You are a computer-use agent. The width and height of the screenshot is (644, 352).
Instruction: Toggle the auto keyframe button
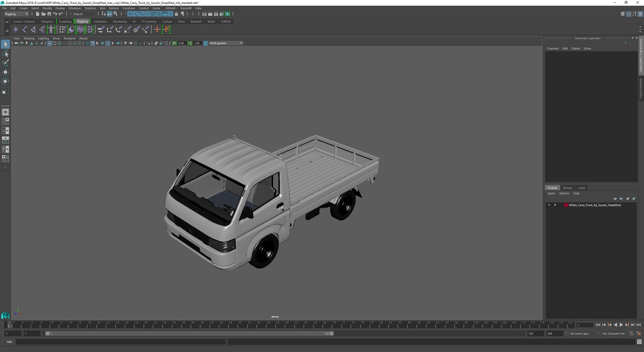coord(631,334)
